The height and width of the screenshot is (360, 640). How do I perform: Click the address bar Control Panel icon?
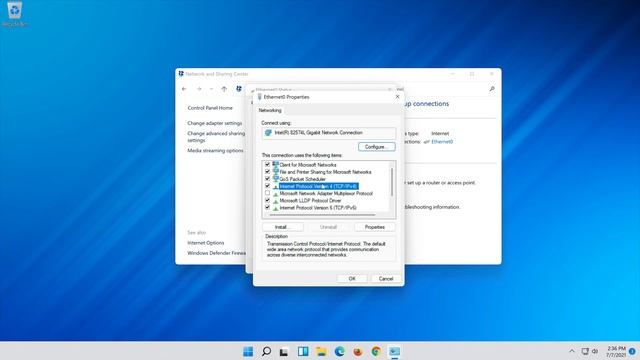(239, 89)
